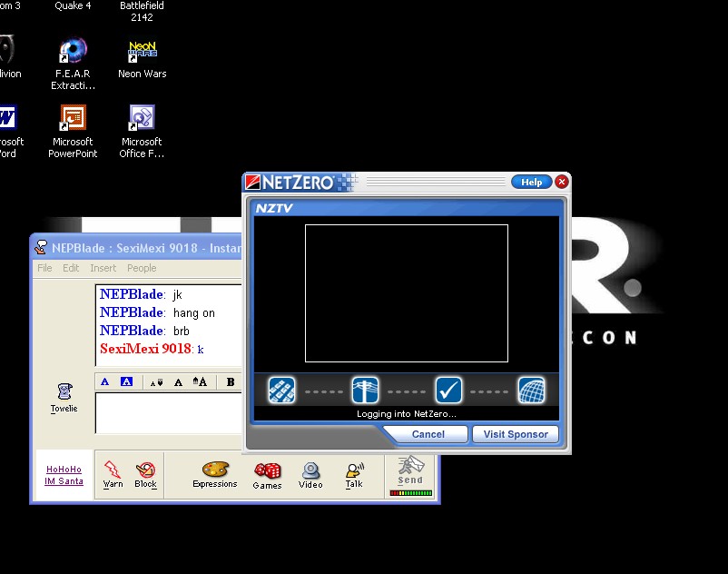728x574 pixels.
Task: Open the HoHoHo IM Santa link
Action: click(64, 475)
